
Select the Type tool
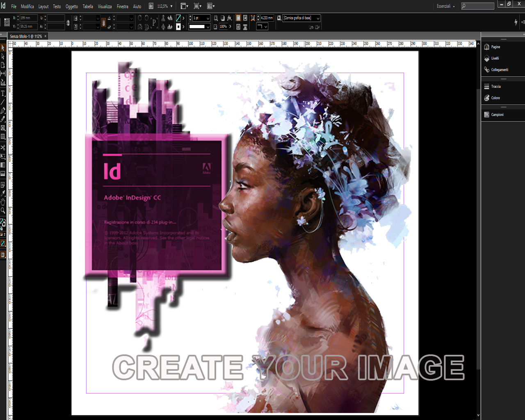tap(3, 94)
